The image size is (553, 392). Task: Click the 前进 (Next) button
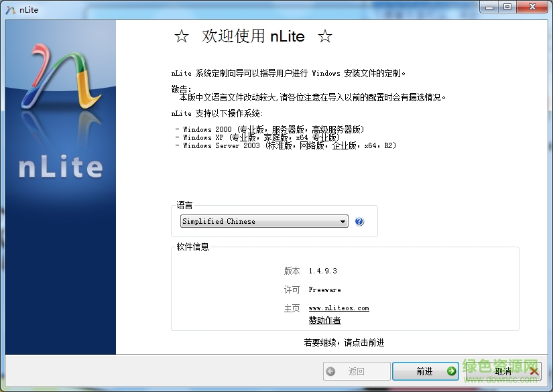tap(426, 371)
